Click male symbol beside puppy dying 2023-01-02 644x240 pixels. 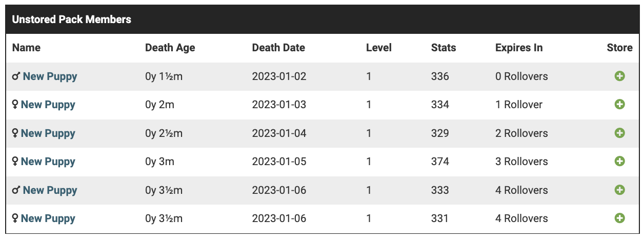[x=16, y=77]
